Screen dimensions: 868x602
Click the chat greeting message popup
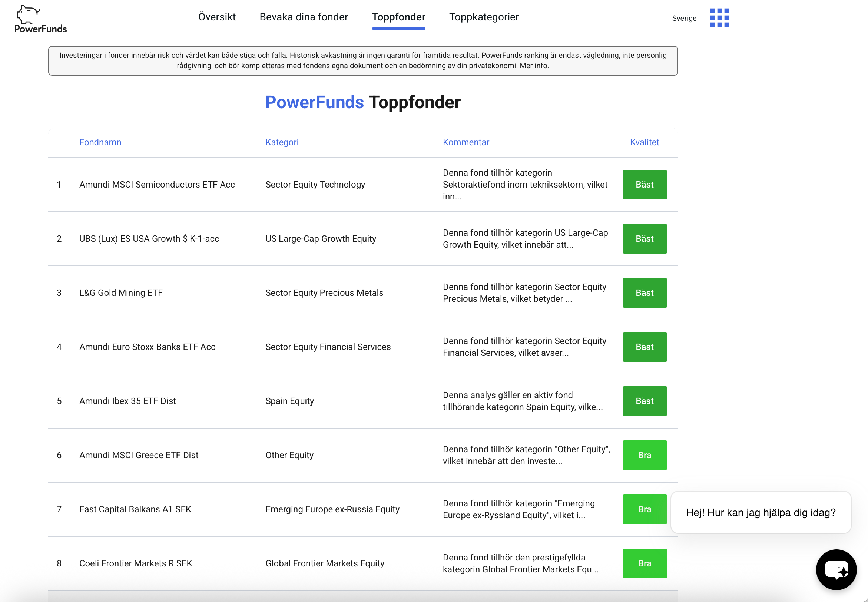(x=760, y=512)
